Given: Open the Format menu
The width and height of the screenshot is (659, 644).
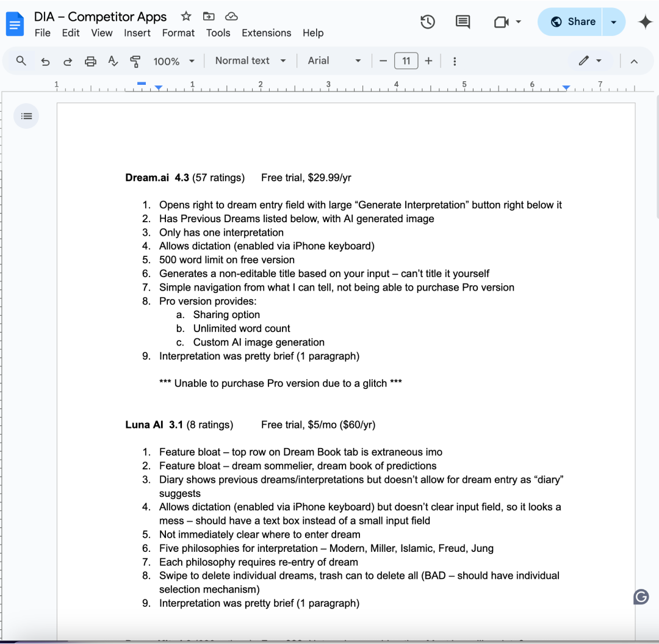Looking at the screenshot, I should (x=178, y=33).
